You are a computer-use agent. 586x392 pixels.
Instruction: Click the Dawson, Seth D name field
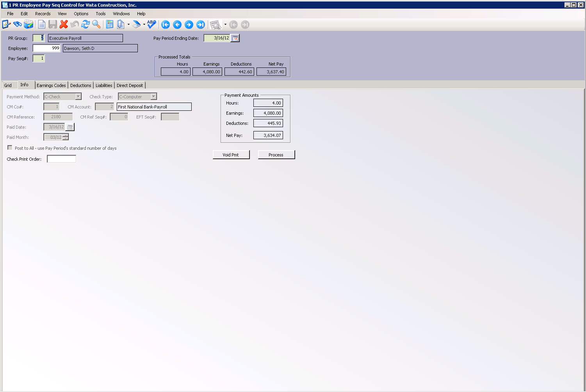click(100, 48)
